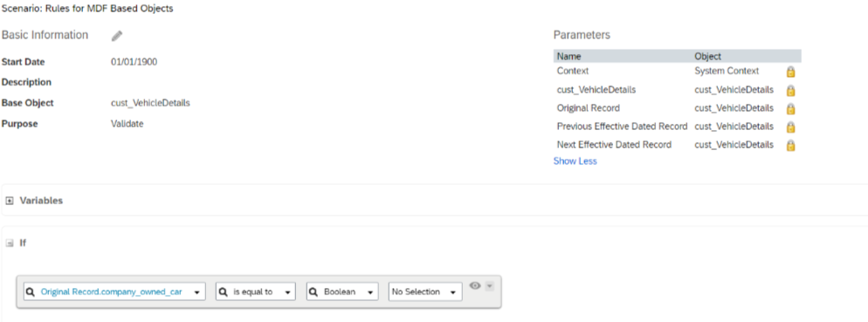Image resolution: width=868 pixels, height=322 pixels.
Task: Click the Show Less link
Action: pos(575,161)
